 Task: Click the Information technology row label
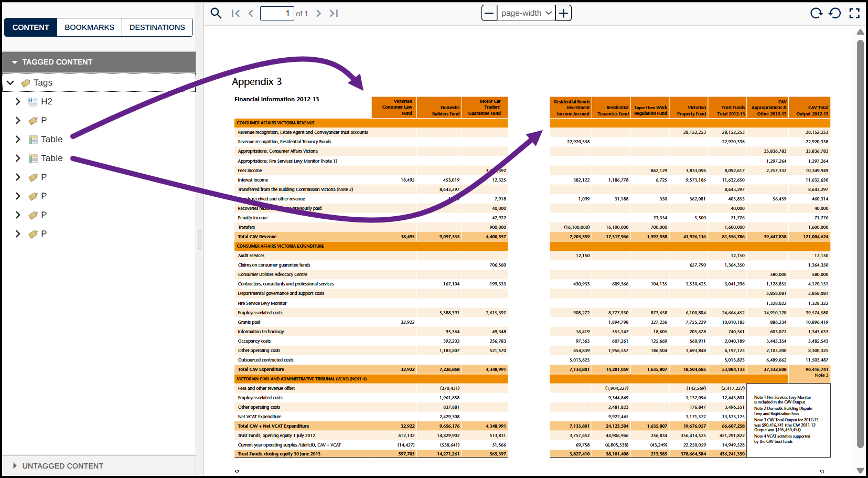click(x=261, y=332)
